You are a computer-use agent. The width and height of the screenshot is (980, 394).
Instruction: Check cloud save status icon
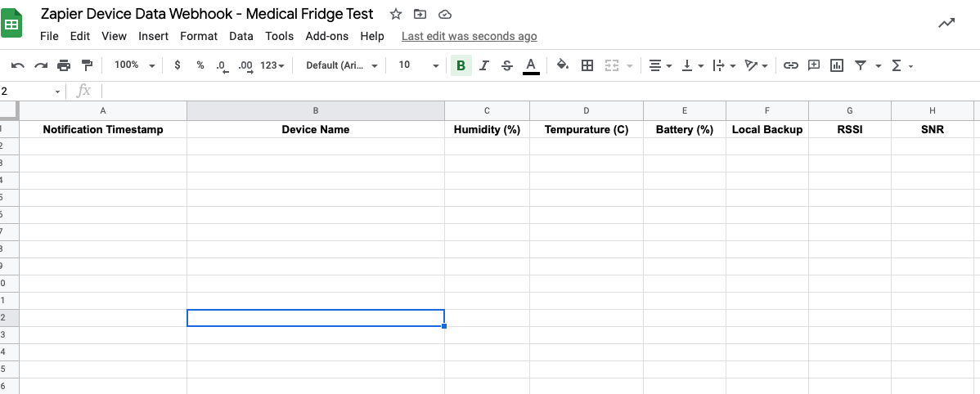[x=444, y=14]
